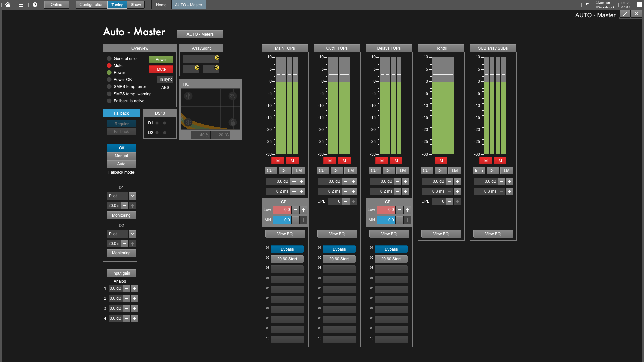Click the home icon in top bar

[x=8, y=5]
